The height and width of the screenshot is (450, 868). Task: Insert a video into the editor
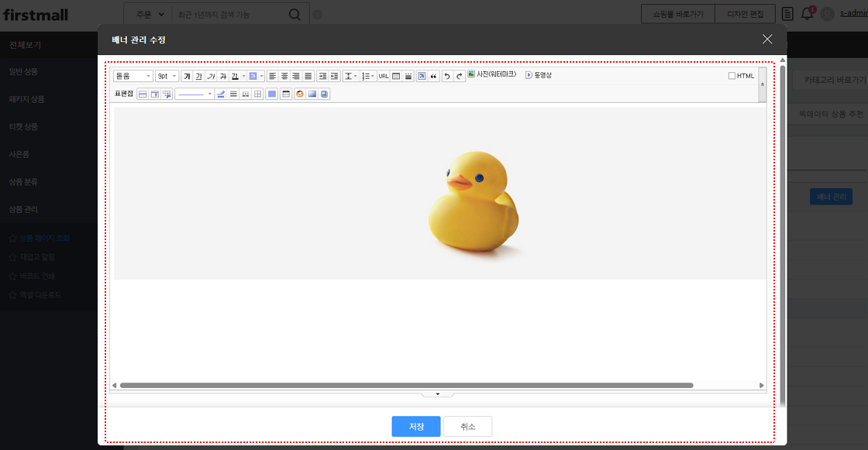pos(539,74)
